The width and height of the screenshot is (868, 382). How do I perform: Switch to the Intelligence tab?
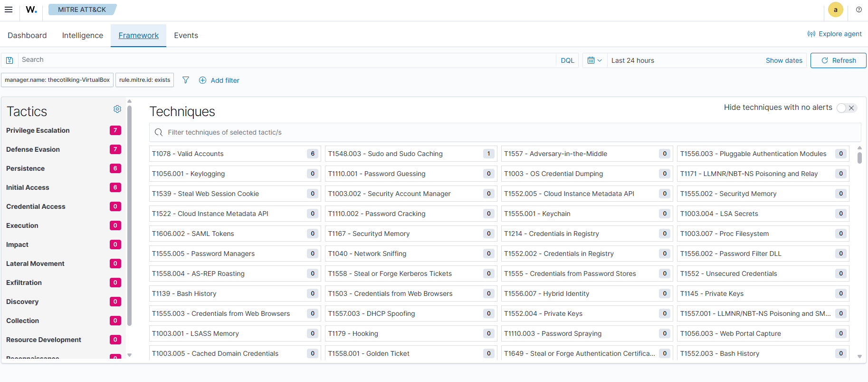(83, 36)
